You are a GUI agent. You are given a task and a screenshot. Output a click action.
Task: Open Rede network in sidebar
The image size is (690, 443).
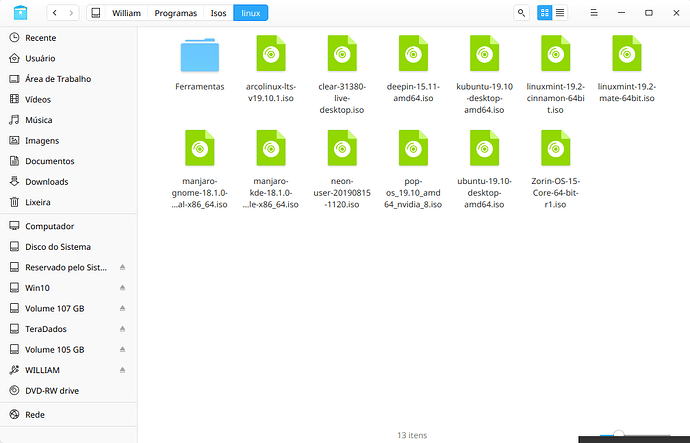tap(69, 414)
